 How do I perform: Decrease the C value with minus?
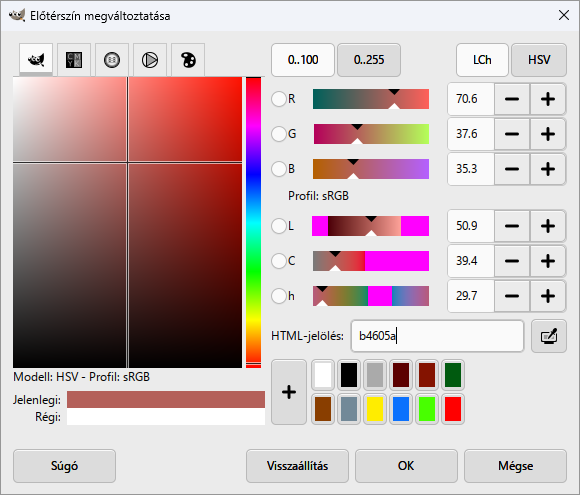pyautogui.click(x=512, y=261)
